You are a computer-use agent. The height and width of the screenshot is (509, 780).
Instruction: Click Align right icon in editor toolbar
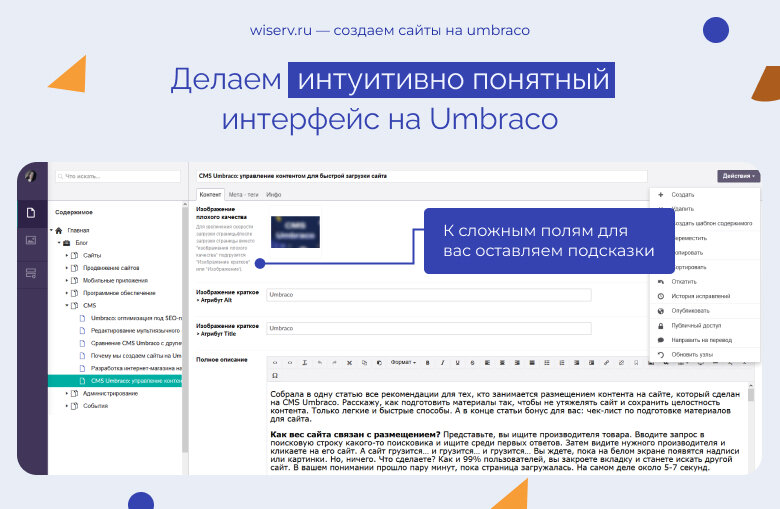pos(517,363)
